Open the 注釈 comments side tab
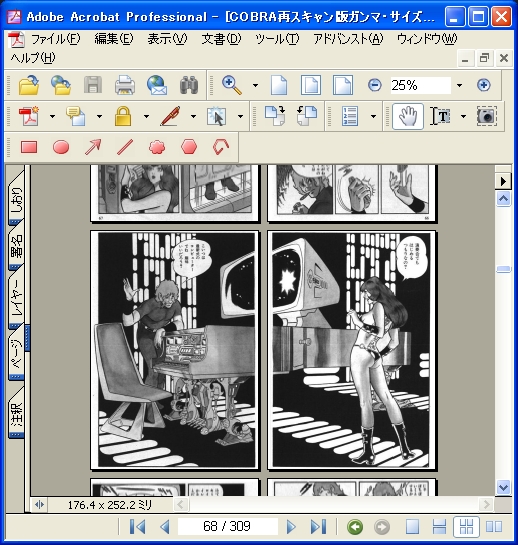Screen dimensions: 518x545 tap(16, 414)
